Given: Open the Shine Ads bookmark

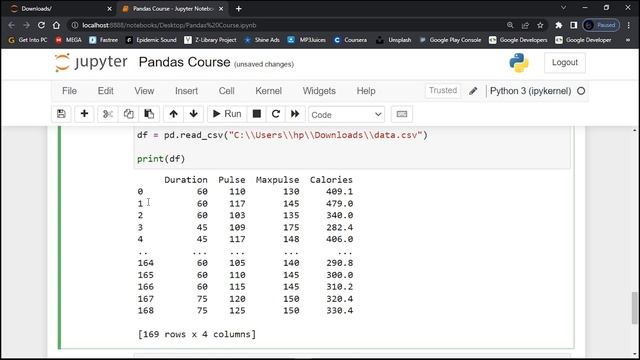Looking at the screenshot, I should pos(262,40).
